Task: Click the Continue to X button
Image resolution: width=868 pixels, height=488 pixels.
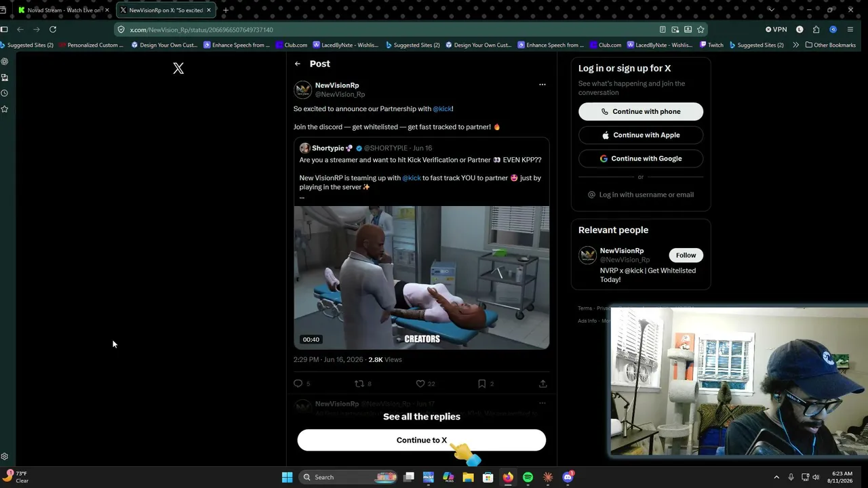Action: click(421, 440)
